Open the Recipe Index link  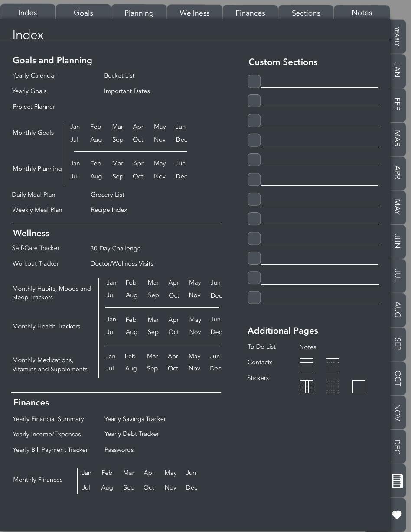[x=109, y=210]
